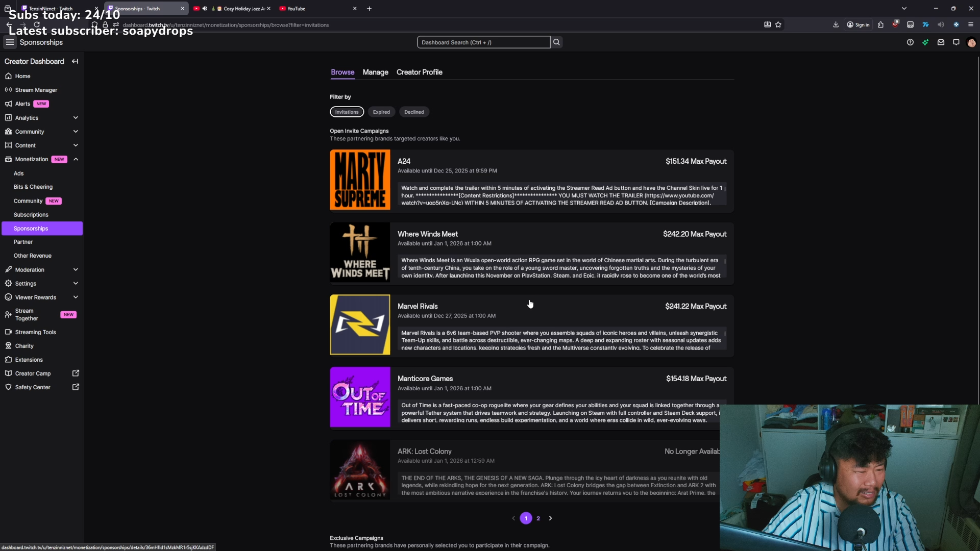Select the Expired filter chip

(381, 112)
